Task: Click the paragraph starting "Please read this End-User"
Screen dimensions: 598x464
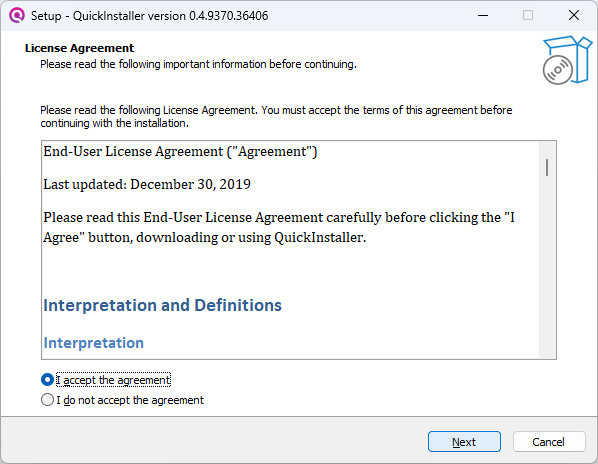Action: pos(279,227)
